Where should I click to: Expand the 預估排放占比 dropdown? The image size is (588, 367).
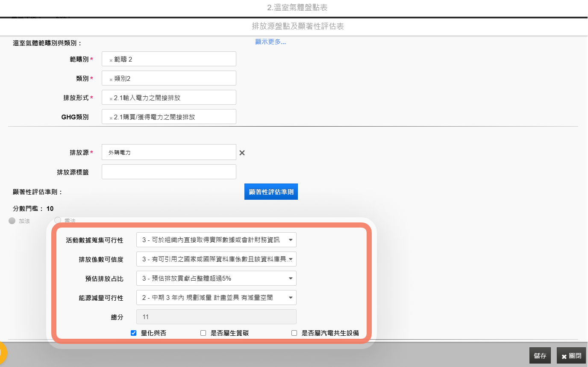coord(216,278)
